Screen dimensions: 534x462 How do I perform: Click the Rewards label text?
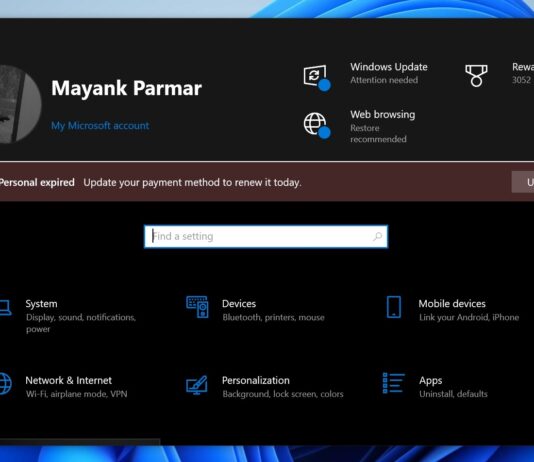[523, 67]
